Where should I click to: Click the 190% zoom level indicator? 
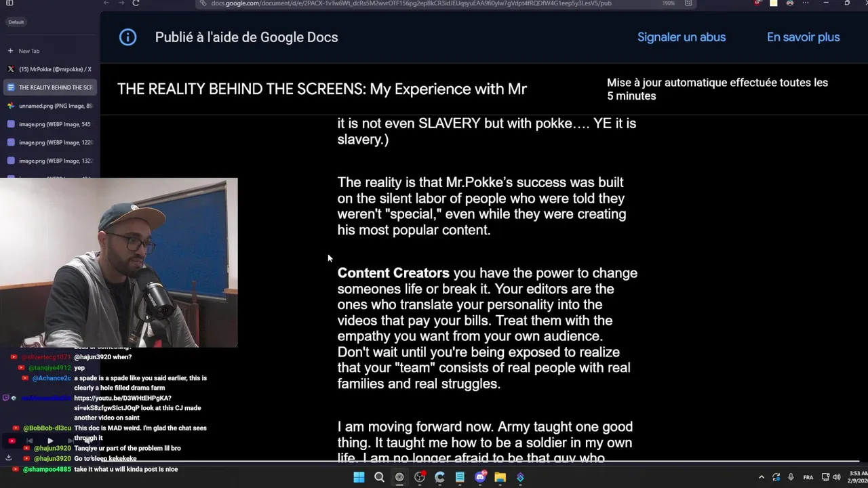(669, 3)
